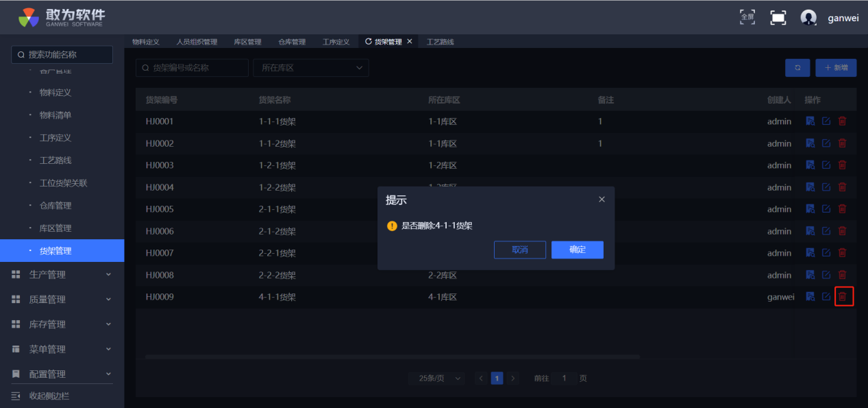Edit shelf HJ0009 row
Viewport: 868px width, 408px height.
point(826,297)
